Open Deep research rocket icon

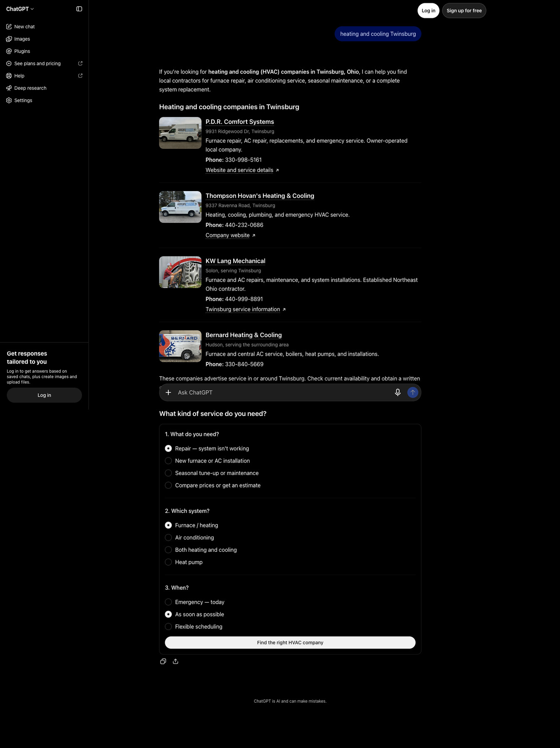pos(9,88)
